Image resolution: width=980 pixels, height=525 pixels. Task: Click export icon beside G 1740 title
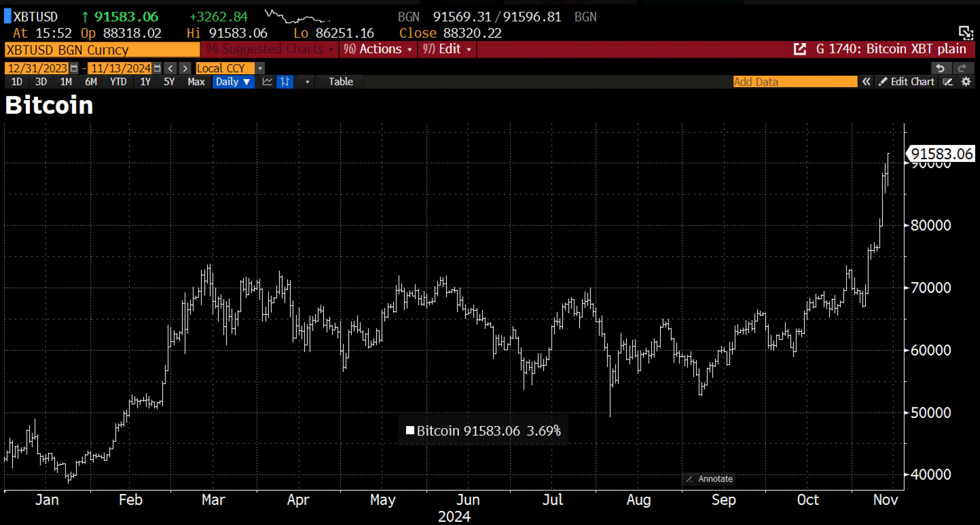(800, 49)
